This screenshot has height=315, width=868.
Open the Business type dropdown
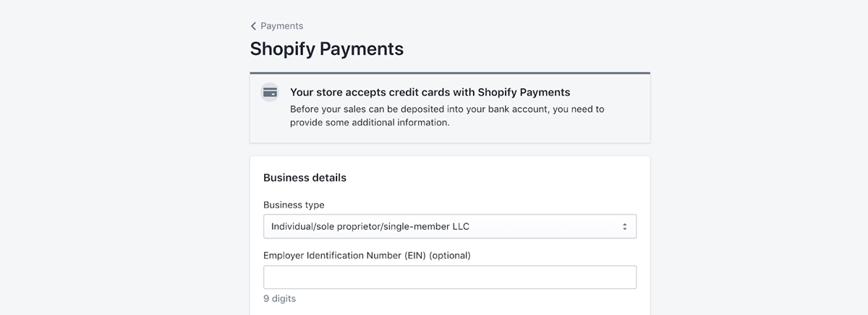pos(450,226)
